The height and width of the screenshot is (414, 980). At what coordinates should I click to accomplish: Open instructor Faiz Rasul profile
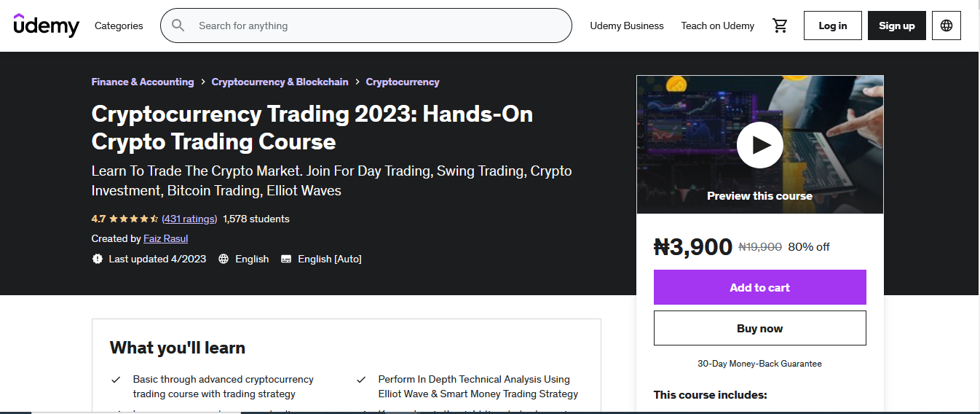tap(166, 238)
